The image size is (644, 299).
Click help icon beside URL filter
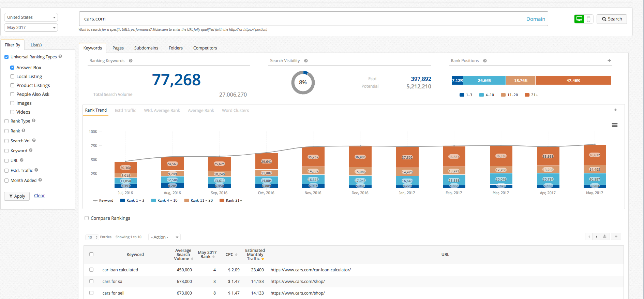[22, 160]
